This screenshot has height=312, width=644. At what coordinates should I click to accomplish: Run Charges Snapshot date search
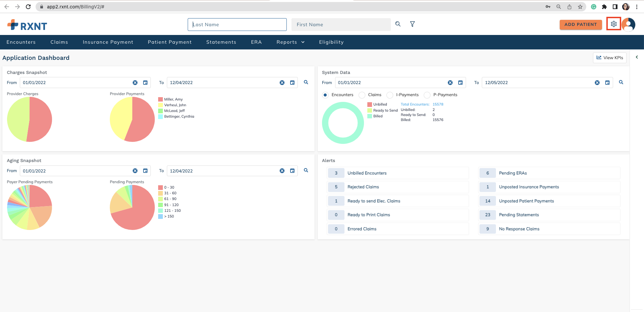point(306,82)
